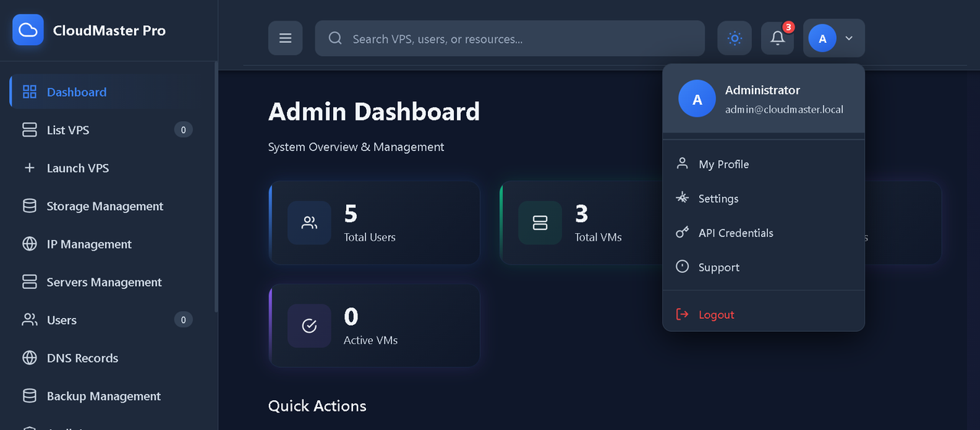Click the Storage Management database icon
Viewport: 980px width, 430px height.
point(30,205)
